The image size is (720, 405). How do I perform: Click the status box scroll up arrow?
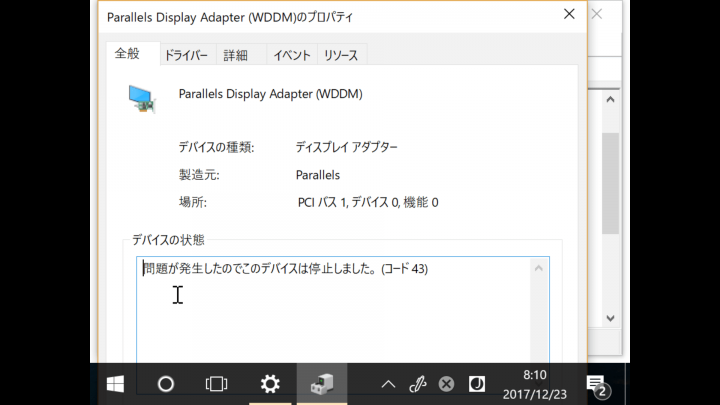pos(539,268)
